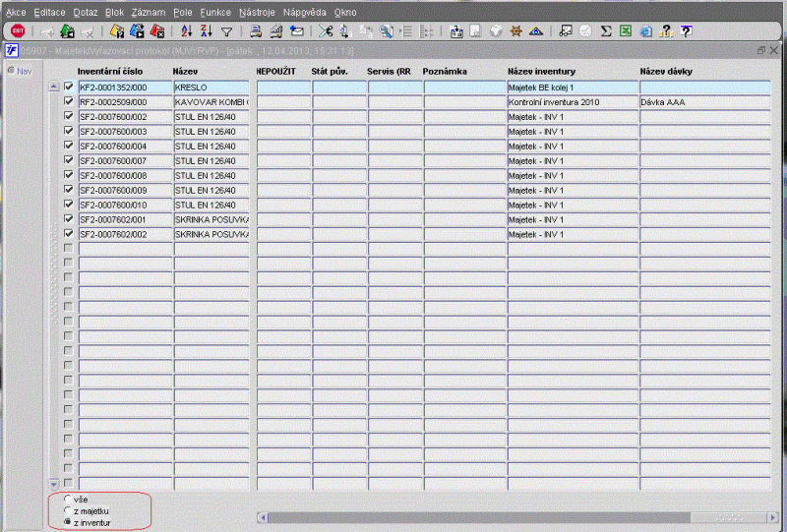This screenshot has width=787, height=532.
Task: Click the 'Poznámka' column header
Action: pos(445,71)
